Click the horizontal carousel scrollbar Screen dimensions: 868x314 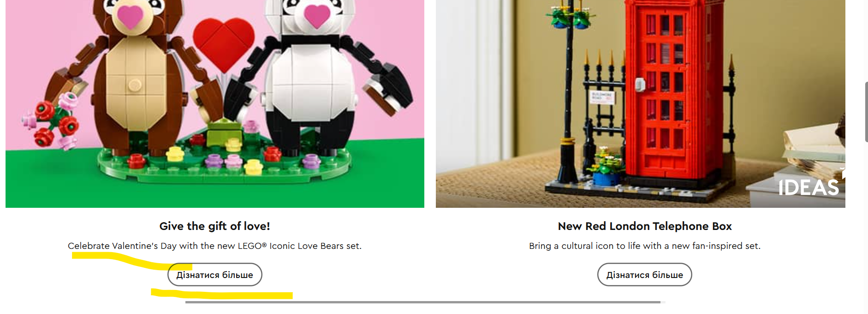[x=423, y=302]
